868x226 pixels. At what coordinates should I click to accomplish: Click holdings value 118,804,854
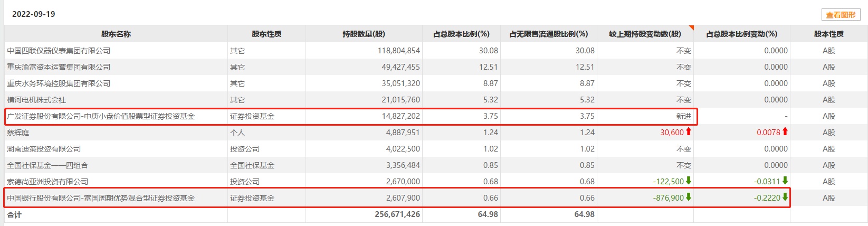click(x=399, y=51)
